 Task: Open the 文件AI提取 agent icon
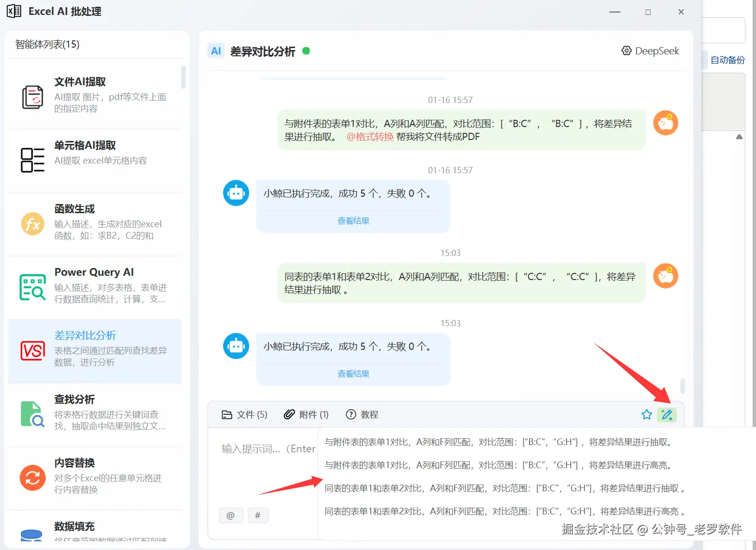32,97
